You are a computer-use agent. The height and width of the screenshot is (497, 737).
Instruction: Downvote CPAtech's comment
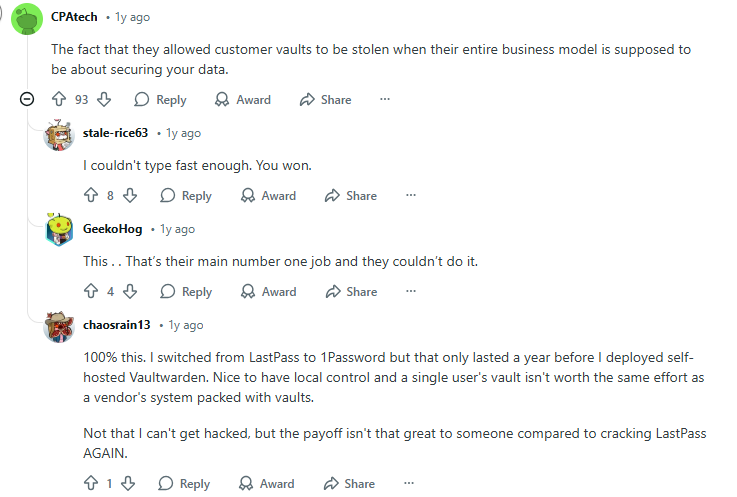pyautogui.click(x=104, y=100)
